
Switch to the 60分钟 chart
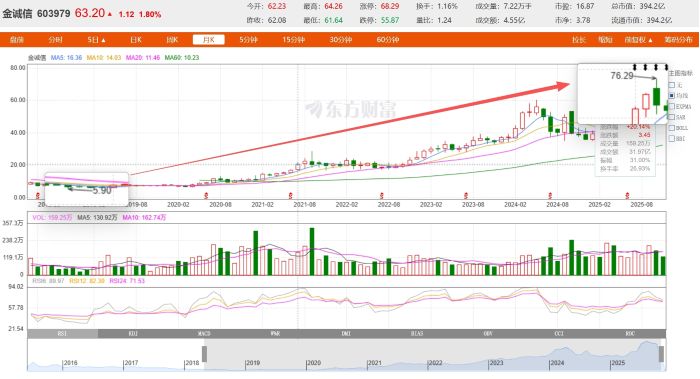pyautogui.click(x=388, y=40)
